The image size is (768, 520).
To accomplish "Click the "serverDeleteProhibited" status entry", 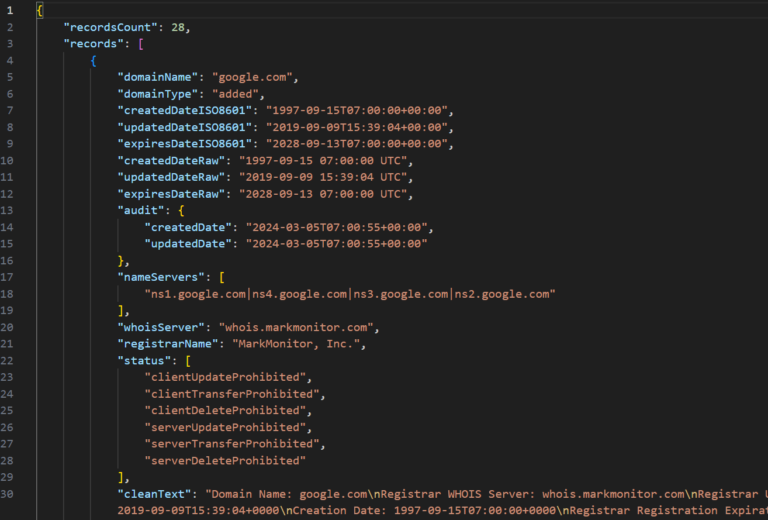I will pyautogui.click(x=225, y=461).
